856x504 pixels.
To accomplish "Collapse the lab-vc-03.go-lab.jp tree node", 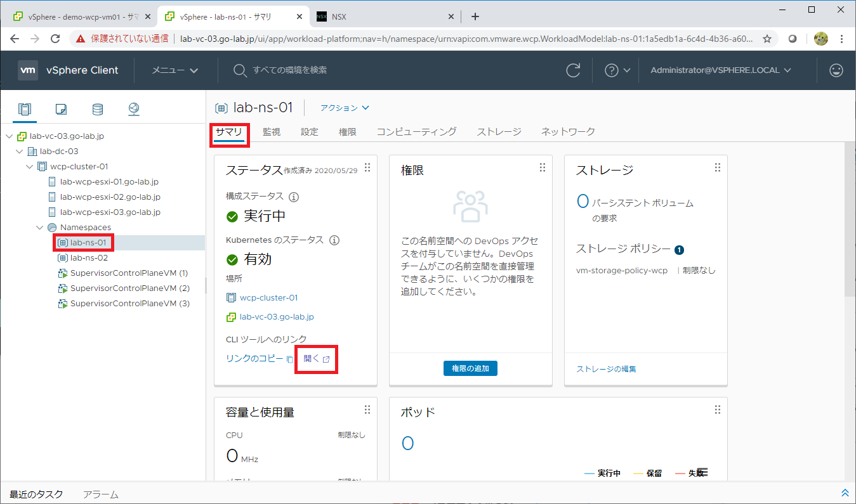I will 9,136.
